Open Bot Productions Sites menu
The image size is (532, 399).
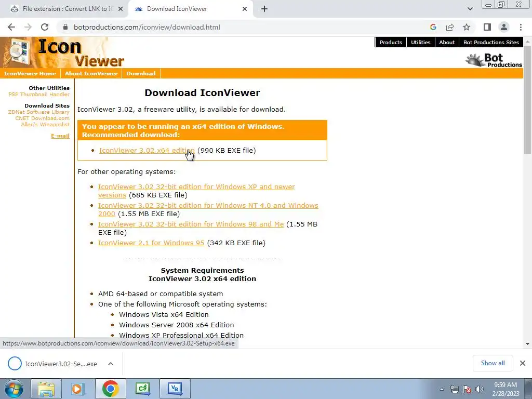pos(491,42)
